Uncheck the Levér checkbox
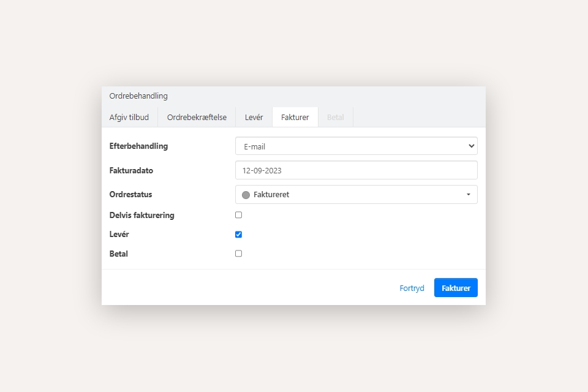The height and width of the screenshot is (392, 588). coord(239,235)
